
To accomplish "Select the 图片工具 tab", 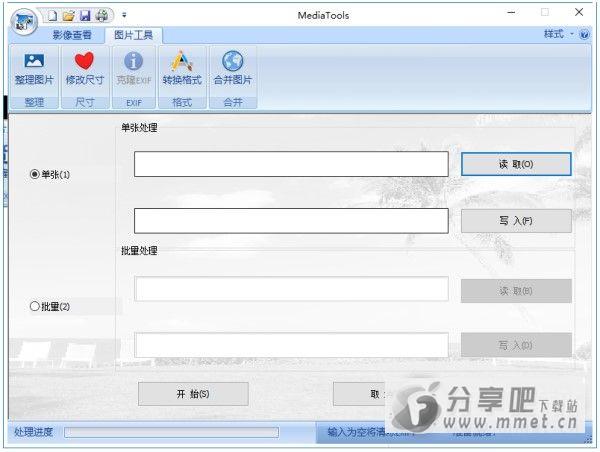I will tap(134, 35).
